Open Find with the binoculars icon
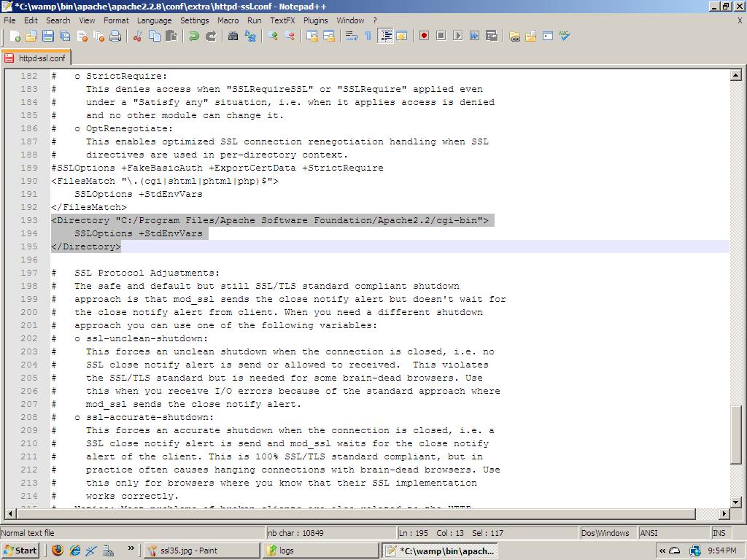Image resolution: width=747 pixels, height=560 pixels. [233, 36]
